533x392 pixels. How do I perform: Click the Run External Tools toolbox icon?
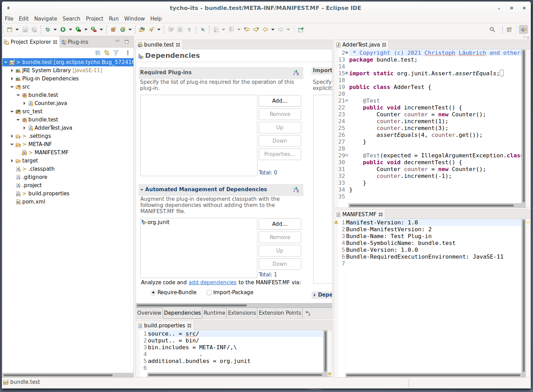94,30
